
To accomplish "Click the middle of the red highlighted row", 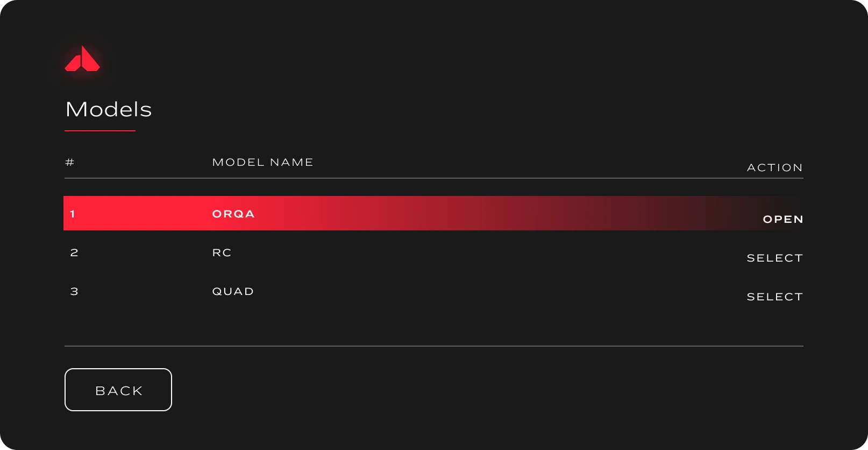I will coord(433,213).
